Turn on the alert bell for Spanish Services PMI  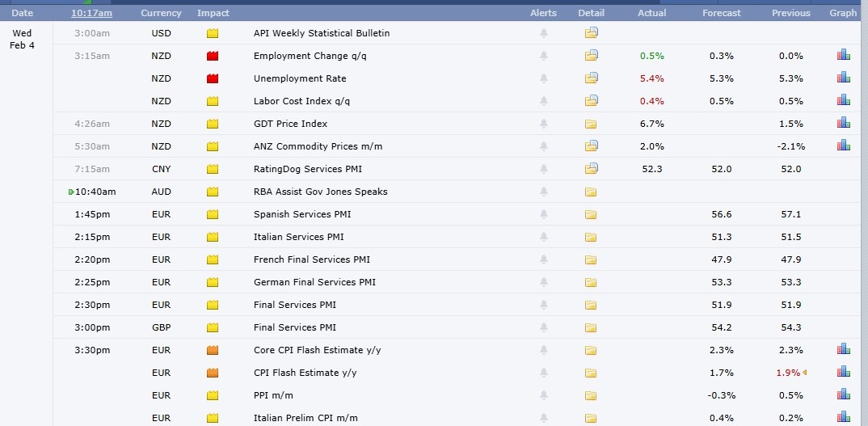coord(543,214)
